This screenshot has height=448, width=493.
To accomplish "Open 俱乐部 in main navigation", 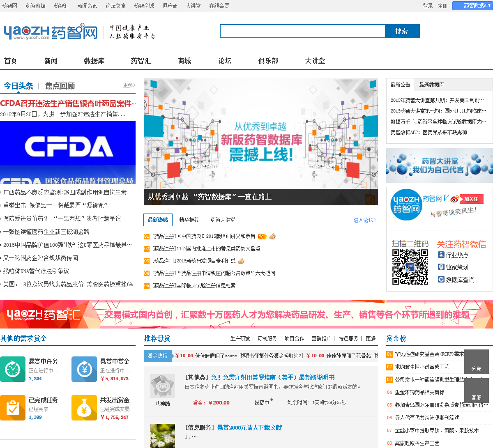I will tap(268, 61).
